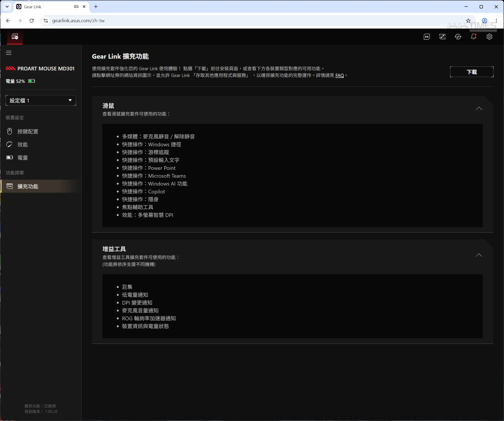The width and height of the screenshot is (504, 421).
Task: Open a new browser tab
Action: click(x=96, y=7)
